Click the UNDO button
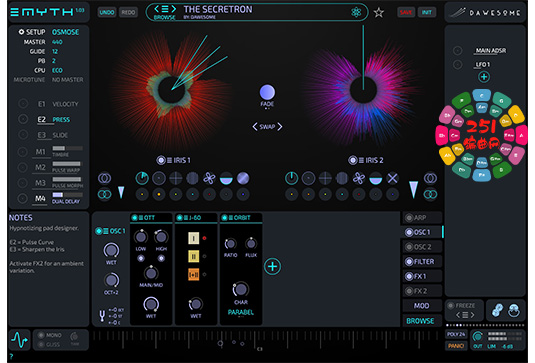535x363 pixels. 107,12
